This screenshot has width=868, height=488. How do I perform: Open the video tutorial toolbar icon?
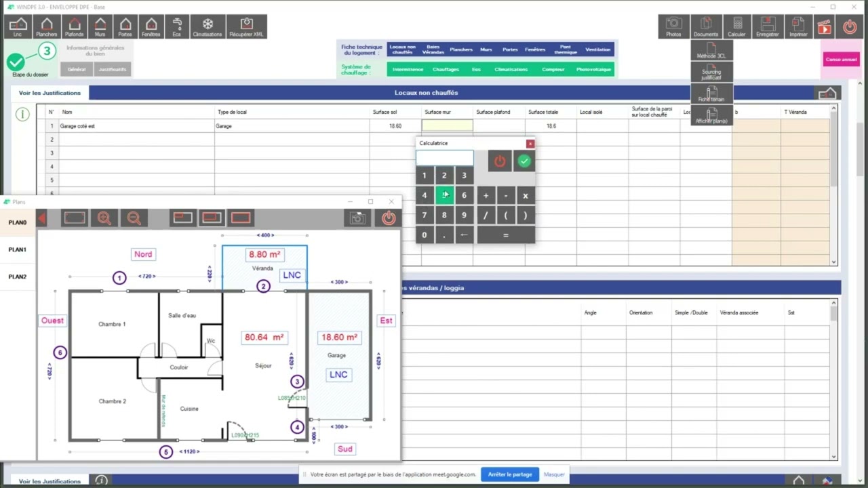coord(824,26)
